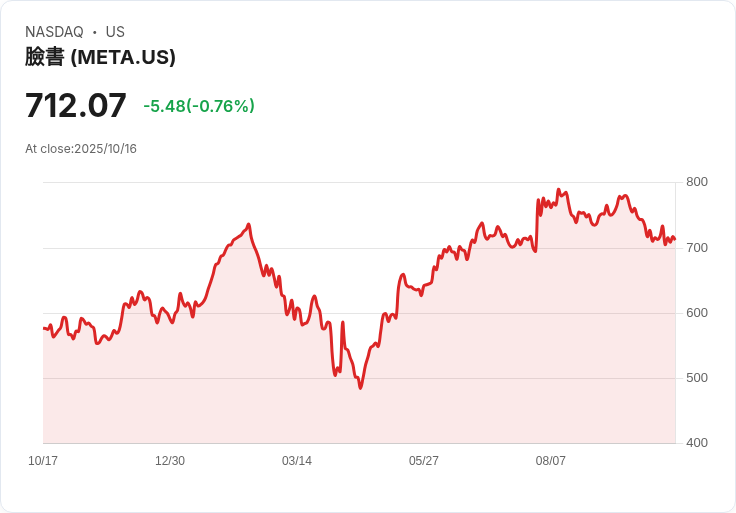Click the 12/30 date on x-axis
Viewport: 736px width, 513px height.
pos(170,461)
